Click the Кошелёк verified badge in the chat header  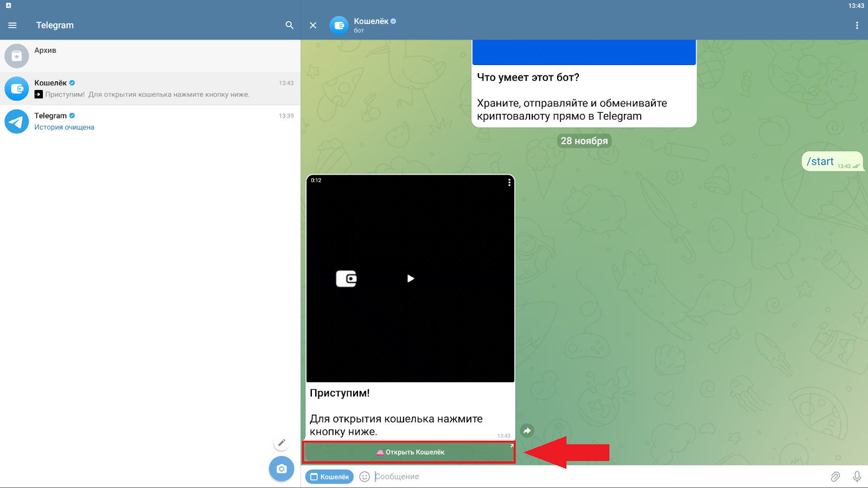click(393, 21)
